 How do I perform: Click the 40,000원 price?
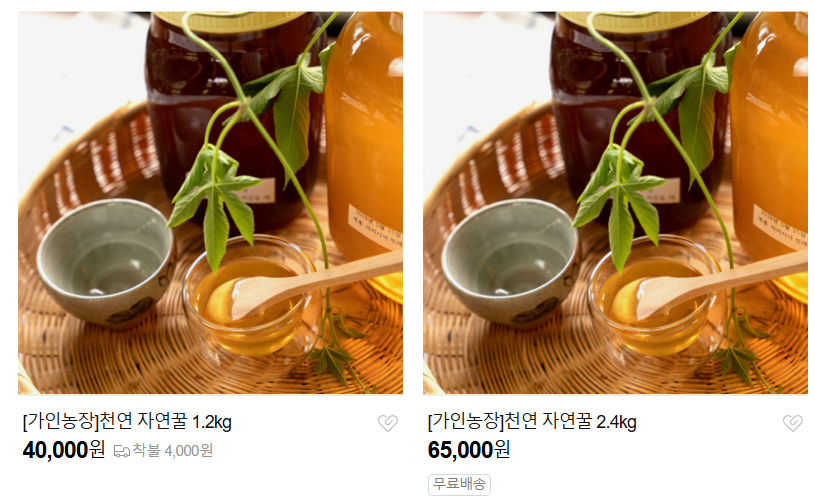point(64,450)
